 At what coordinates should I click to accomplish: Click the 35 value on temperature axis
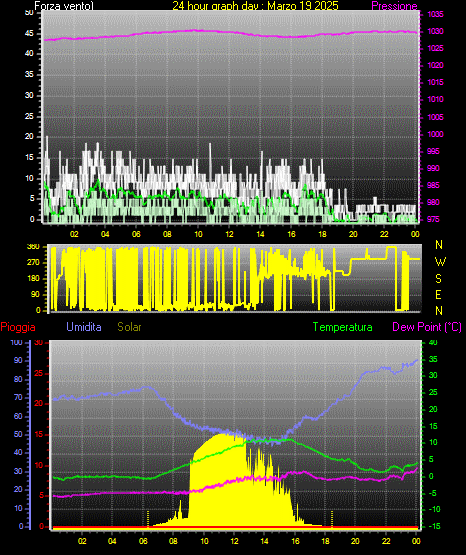point(433,359)
